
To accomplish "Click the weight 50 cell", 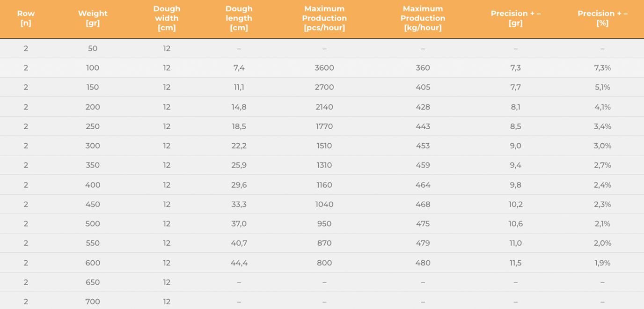I will click(x=93, y=48).
